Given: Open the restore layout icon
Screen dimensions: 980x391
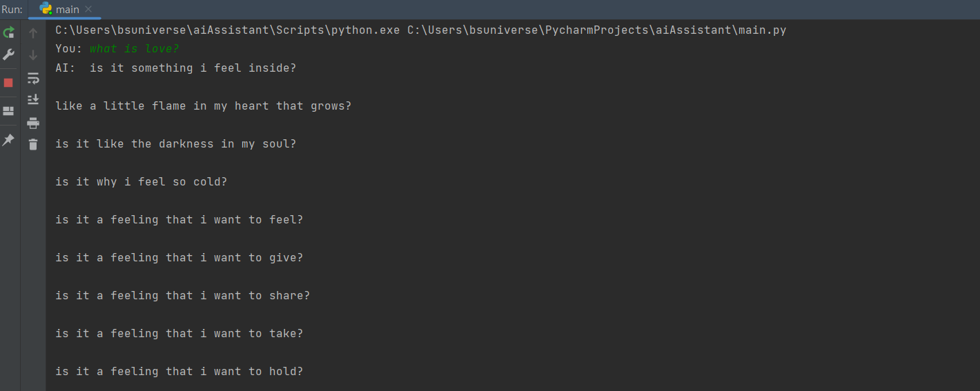Looking at the screenshot, I should [8, 111].
